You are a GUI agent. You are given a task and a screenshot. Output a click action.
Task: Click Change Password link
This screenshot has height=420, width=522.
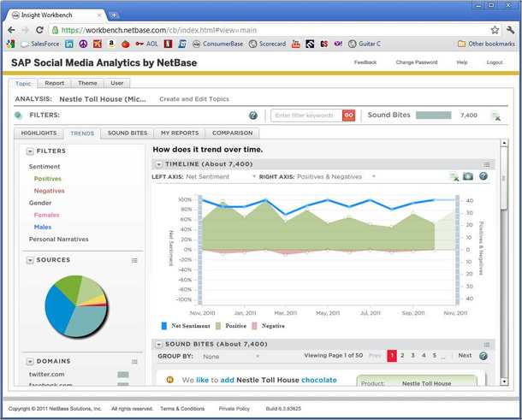point(417,62)
